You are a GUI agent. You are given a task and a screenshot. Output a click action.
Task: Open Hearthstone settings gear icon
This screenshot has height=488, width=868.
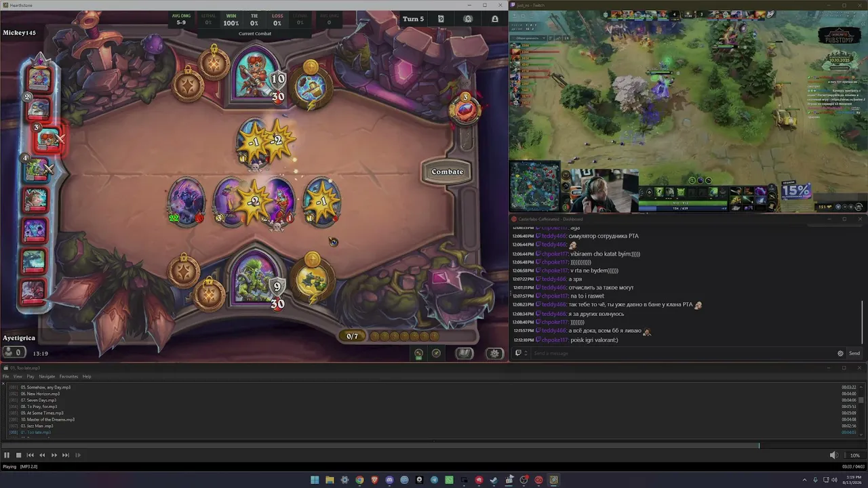click(x=495, y=353)
